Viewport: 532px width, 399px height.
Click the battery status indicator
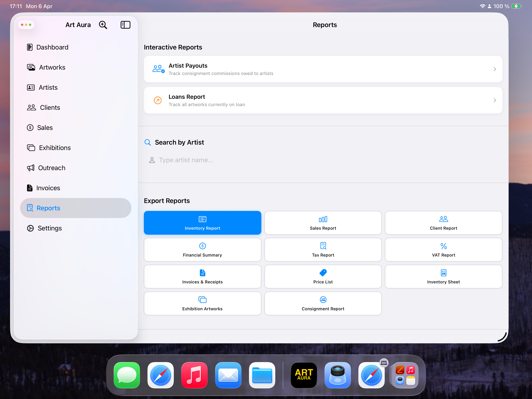click(x=516, y=6)
